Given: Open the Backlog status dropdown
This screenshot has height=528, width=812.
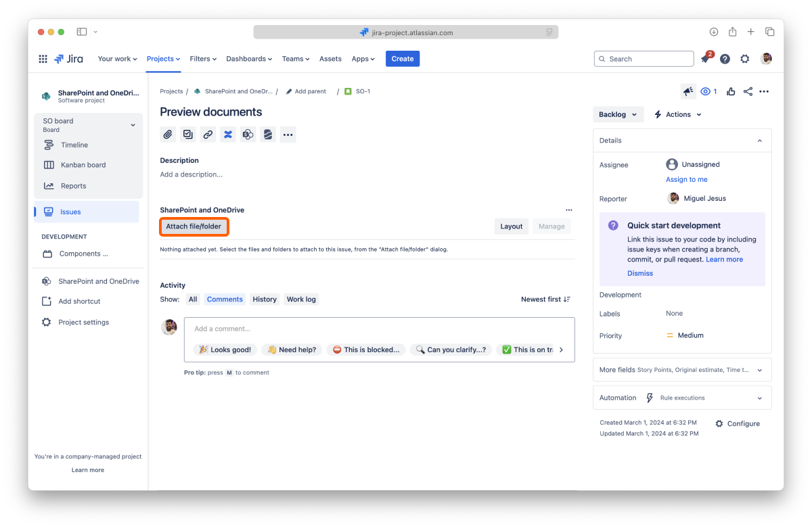Looking at the screenshot, I should [x=618, y=115].
